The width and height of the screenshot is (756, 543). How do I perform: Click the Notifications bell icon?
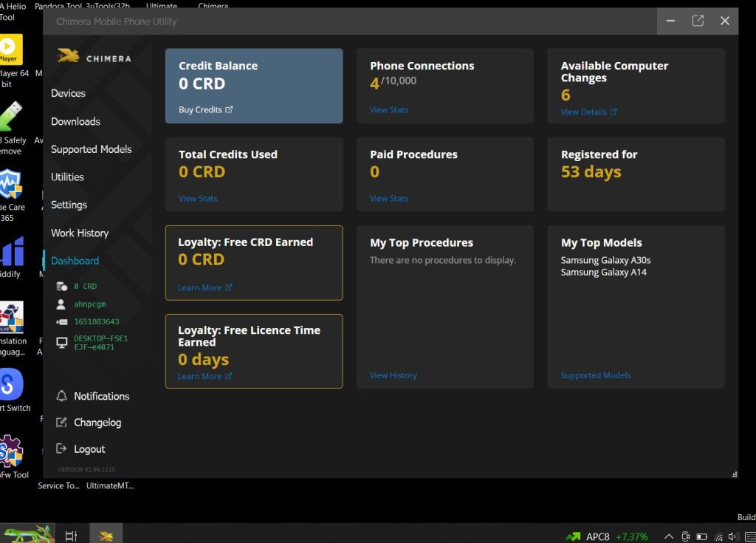tap(62, 396)
